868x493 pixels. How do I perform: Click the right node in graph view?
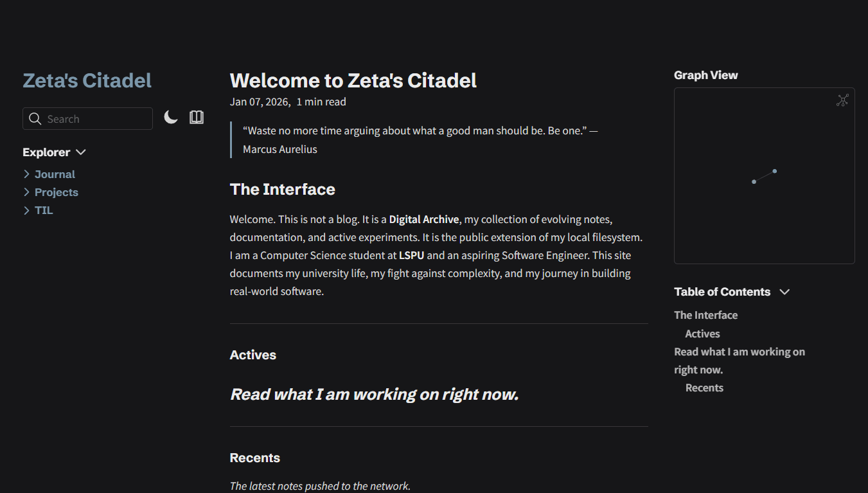tap(775, 171)
